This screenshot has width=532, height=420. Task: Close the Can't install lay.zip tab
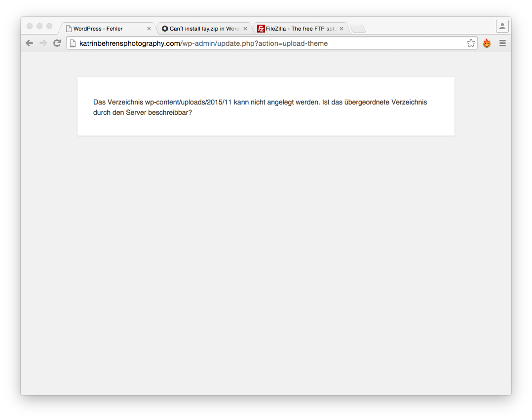[245, 29]
